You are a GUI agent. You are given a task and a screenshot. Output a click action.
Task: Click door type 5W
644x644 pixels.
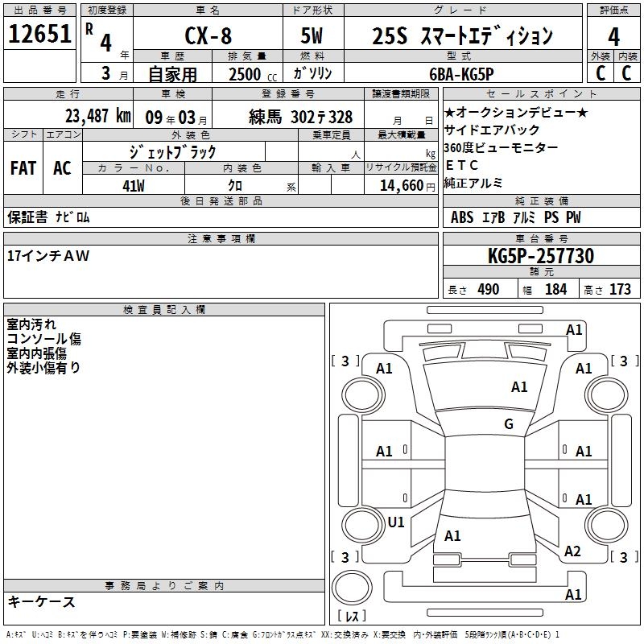312,35
